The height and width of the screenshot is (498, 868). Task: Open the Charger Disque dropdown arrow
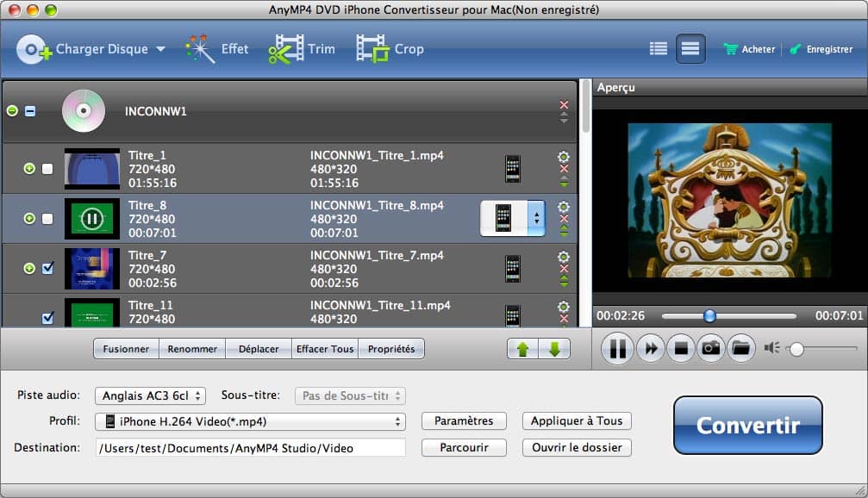pos(160,49)
